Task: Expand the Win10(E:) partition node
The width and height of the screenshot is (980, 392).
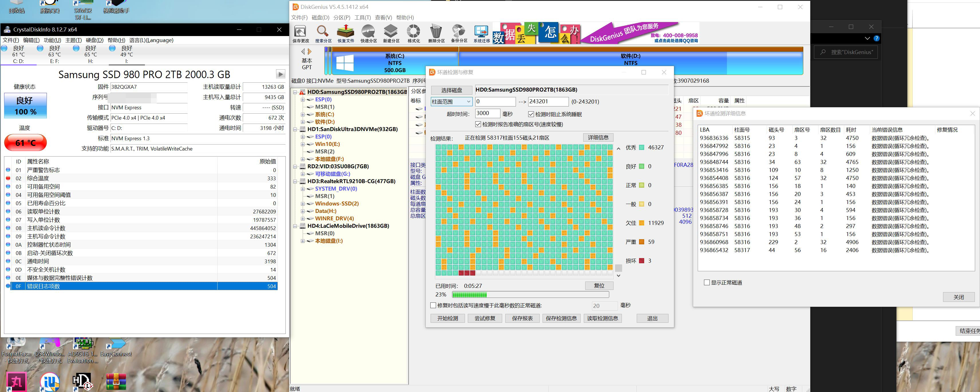Action: pos(303,144)
